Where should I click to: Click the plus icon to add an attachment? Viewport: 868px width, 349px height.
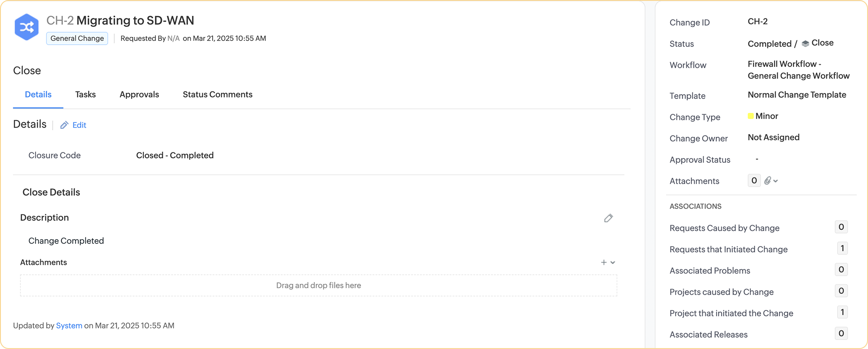603,262
